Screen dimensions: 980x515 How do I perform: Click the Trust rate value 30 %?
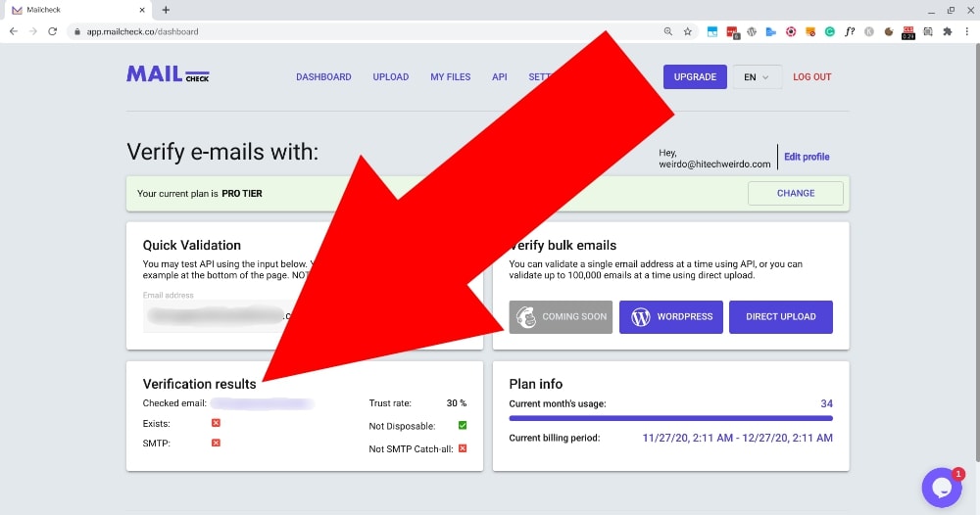[457, 403]
